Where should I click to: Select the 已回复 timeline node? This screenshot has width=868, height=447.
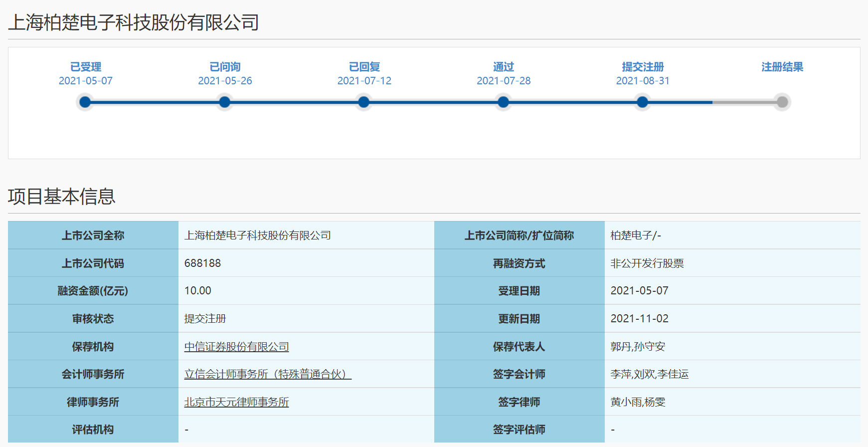pyautogui.click(x=364, y=102)
